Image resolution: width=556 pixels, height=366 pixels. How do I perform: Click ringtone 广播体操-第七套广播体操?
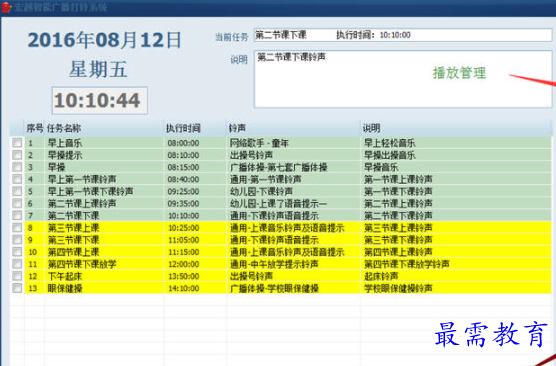point(278,167)
